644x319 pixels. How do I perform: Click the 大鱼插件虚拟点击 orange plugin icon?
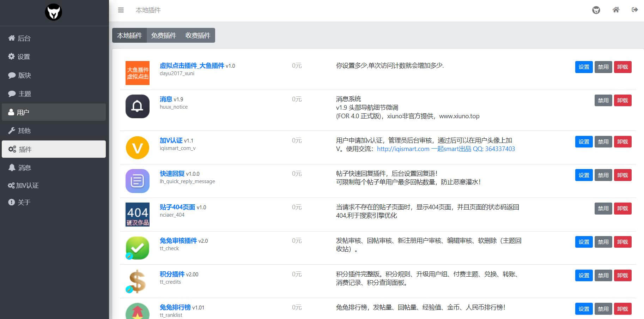coord(137,73)
